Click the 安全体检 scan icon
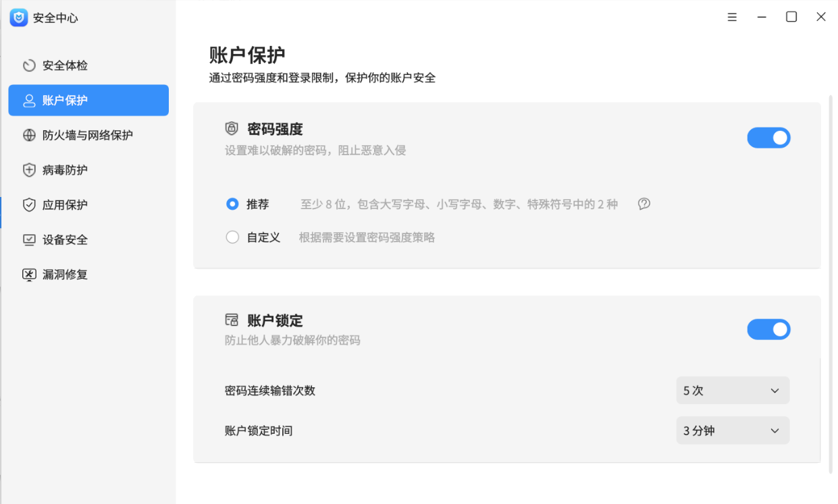 tap(29, 65)
